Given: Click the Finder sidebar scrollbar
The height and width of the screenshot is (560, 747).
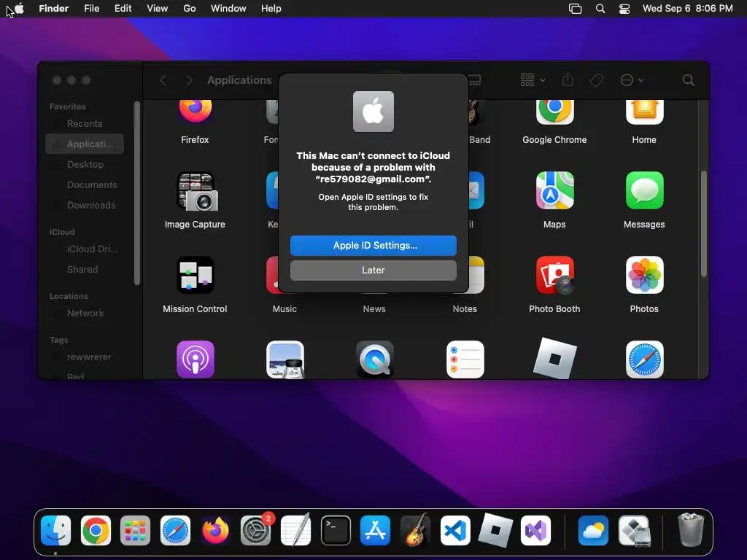Looking at the screenshot, I should 136,192.
